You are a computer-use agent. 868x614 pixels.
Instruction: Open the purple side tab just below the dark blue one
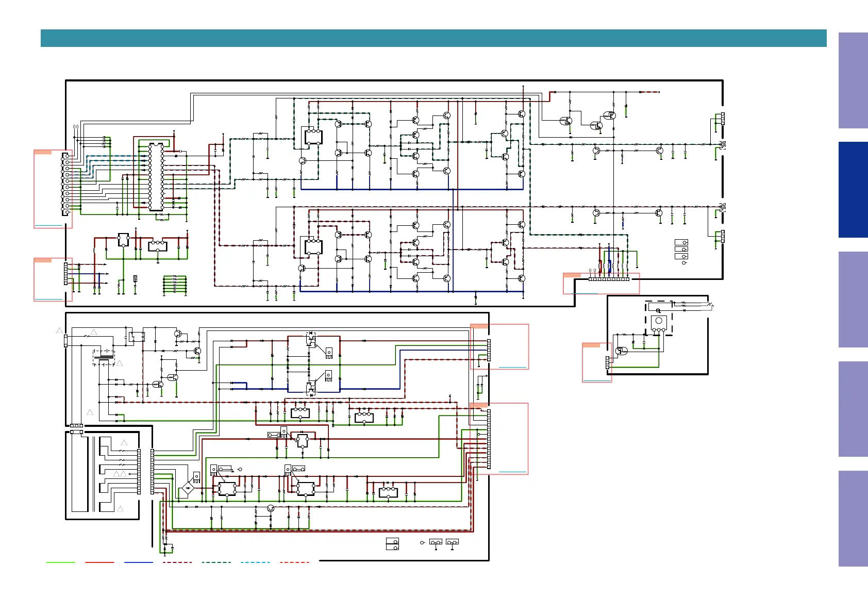(853, 300)
